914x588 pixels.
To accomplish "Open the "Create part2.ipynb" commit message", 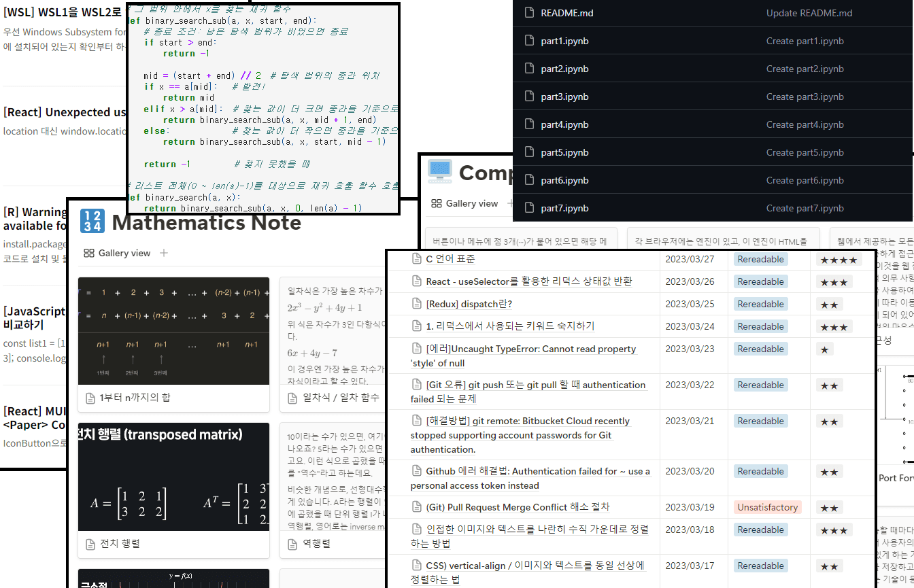I will 805,69.
